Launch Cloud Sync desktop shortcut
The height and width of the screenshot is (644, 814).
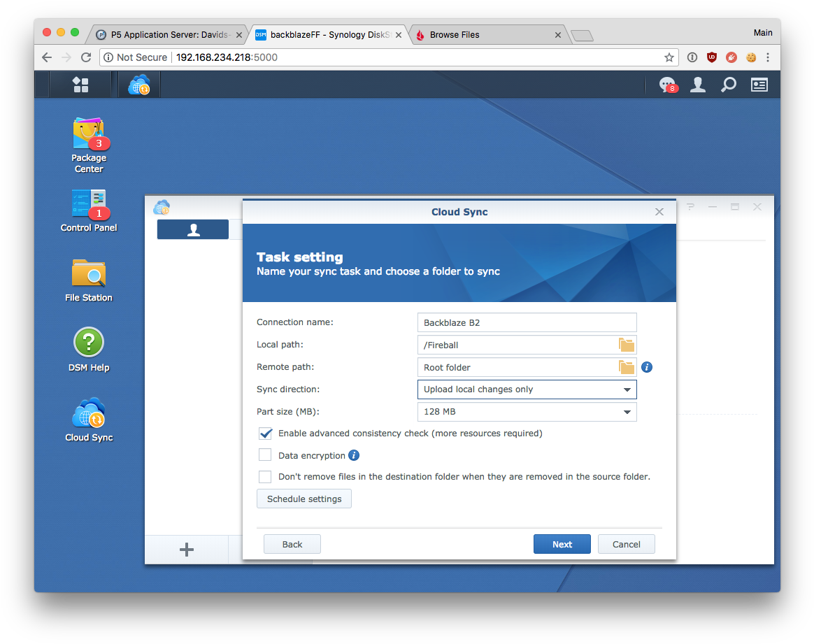(89, 420)
